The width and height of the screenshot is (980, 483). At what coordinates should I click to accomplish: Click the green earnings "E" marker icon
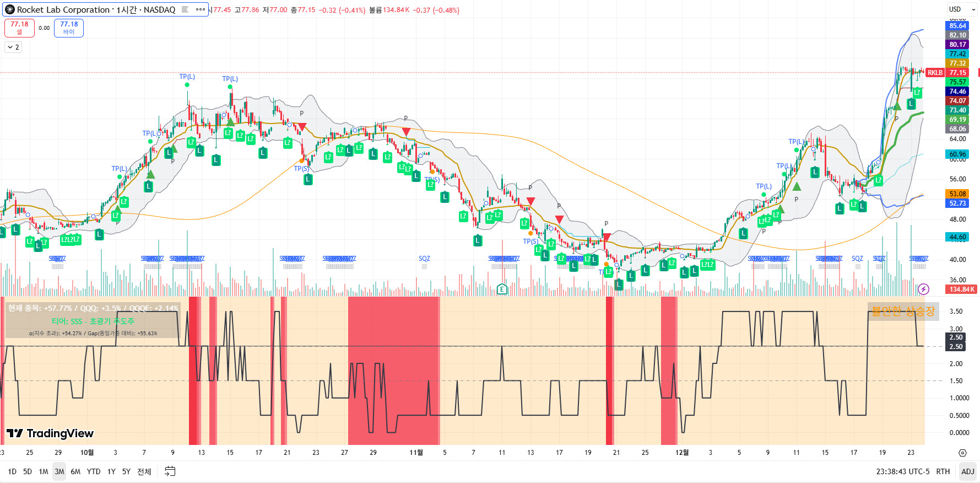[501, 289]
